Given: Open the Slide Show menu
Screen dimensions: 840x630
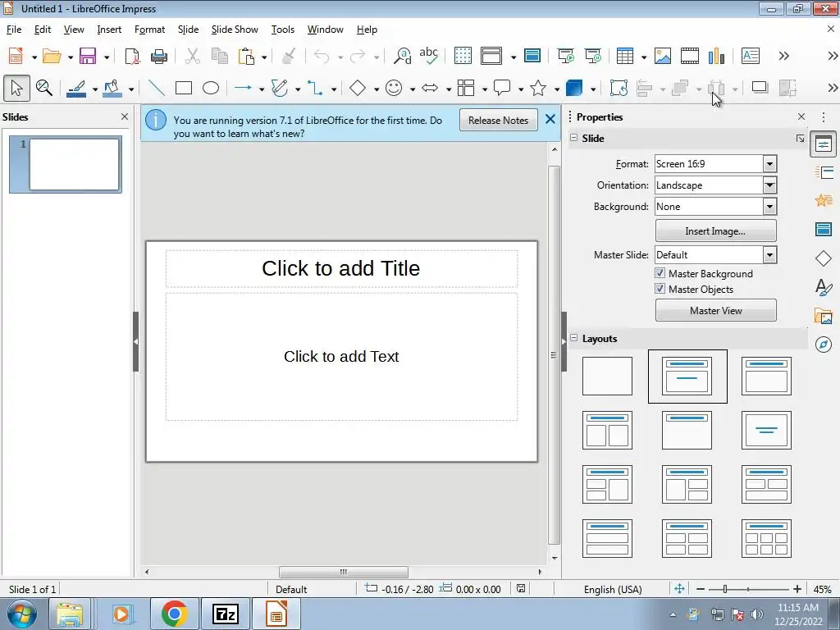Looking at the screenshot, I should coord(235,30).
